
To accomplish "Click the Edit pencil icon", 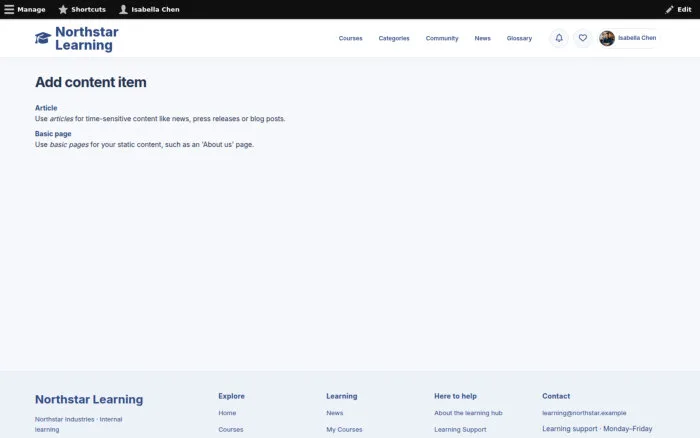I will (669, 9).
